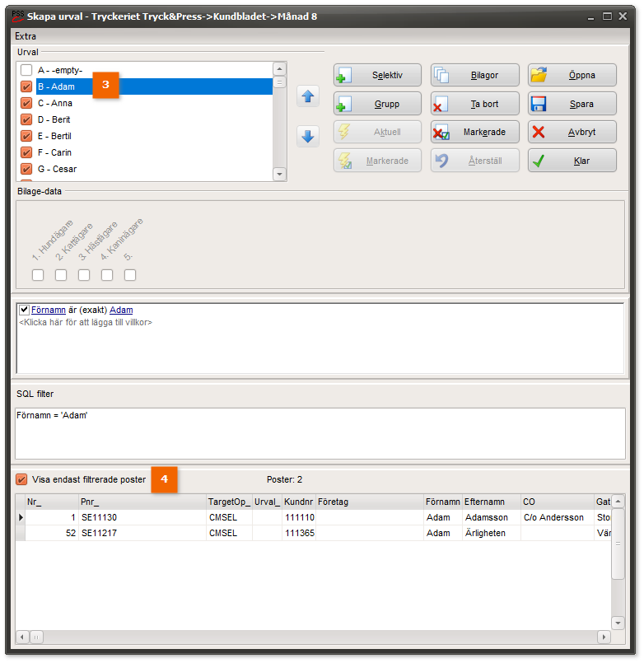Image resolution: width=644 pixels, height=663 pixels.
Task: Click the Ta bort button
Action: click(x=475, y=104)
